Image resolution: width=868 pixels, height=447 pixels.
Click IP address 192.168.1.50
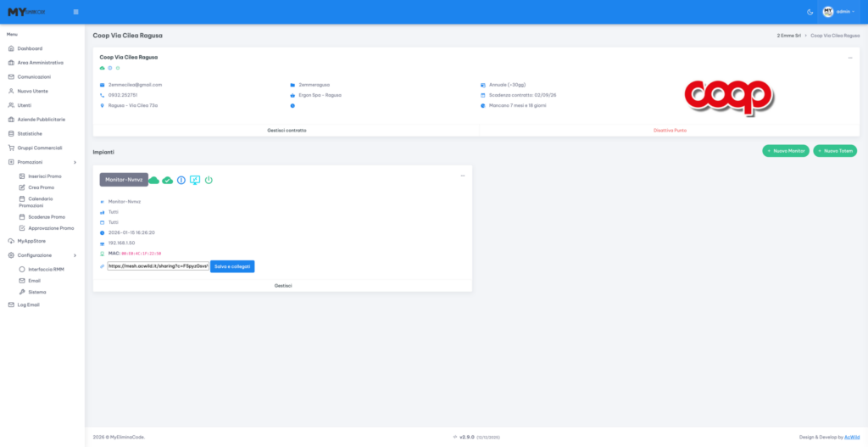click(122, 243)
